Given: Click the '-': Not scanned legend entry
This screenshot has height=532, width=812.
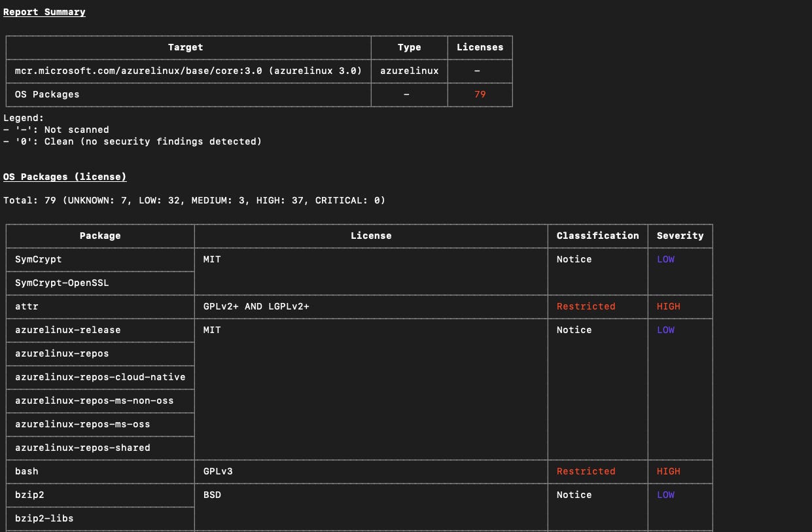Looking at the screenshot, I should tap(56, 130).
